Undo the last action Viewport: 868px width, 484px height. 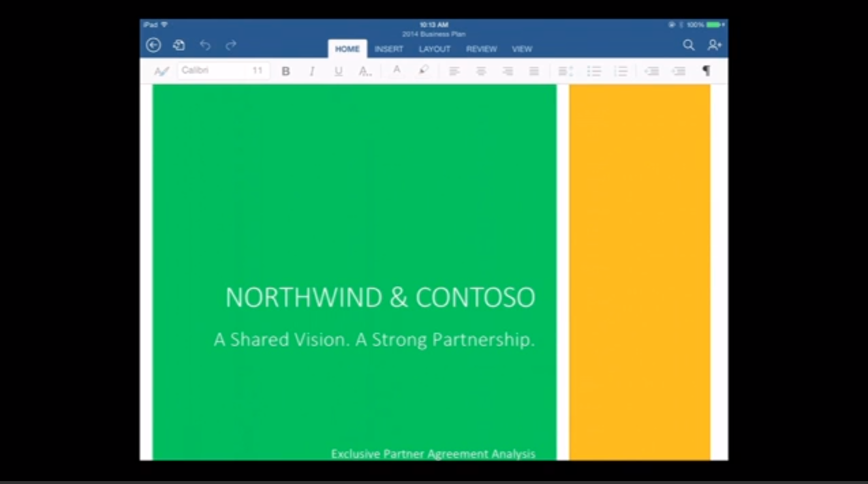click(x=205, y=45)
